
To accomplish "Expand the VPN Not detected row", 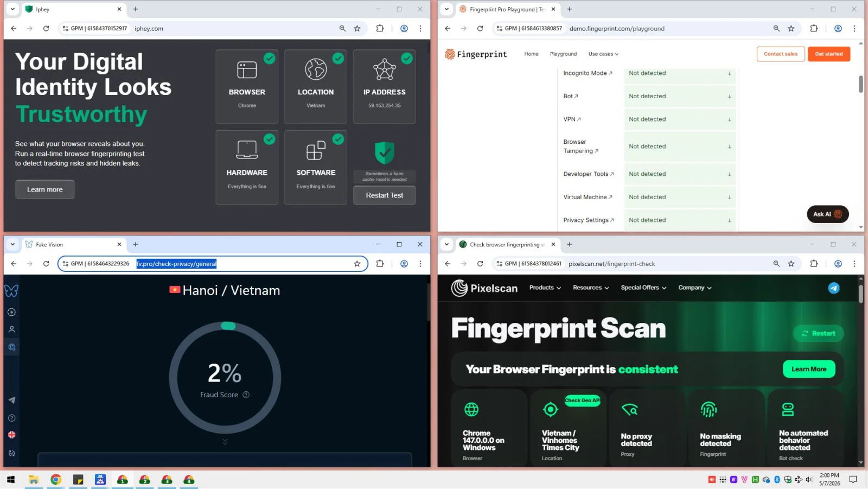I will point(680,119).
